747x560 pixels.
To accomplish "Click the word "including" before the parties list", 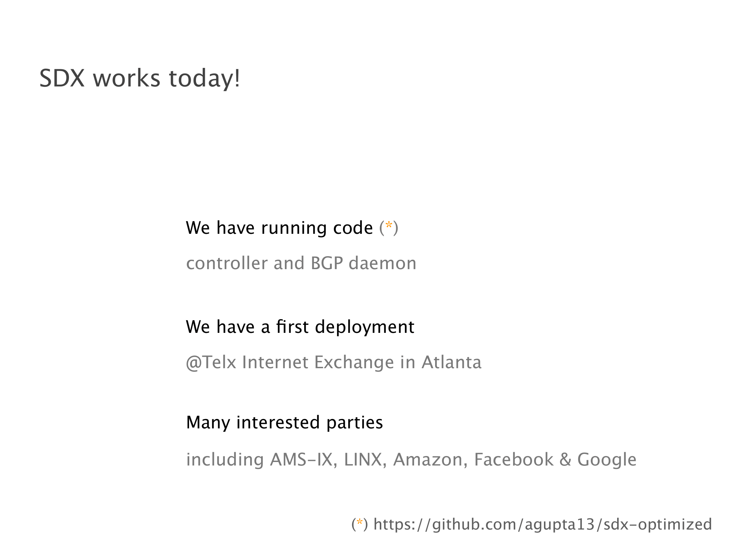I will point(225,460).
